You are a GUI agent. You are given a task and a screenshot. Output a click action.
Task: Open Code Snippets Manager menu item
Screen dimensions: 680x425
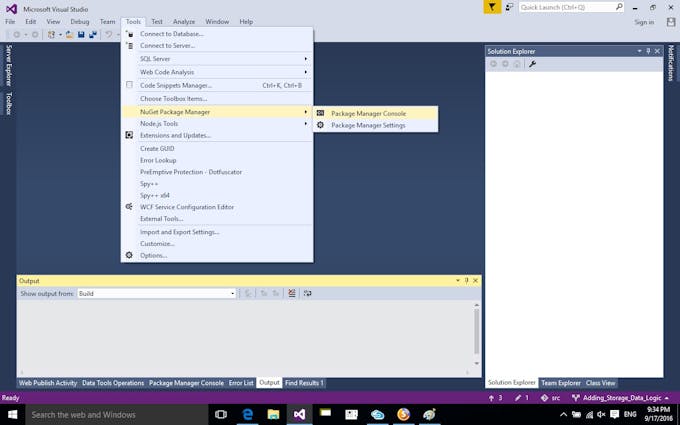[217, 85]
